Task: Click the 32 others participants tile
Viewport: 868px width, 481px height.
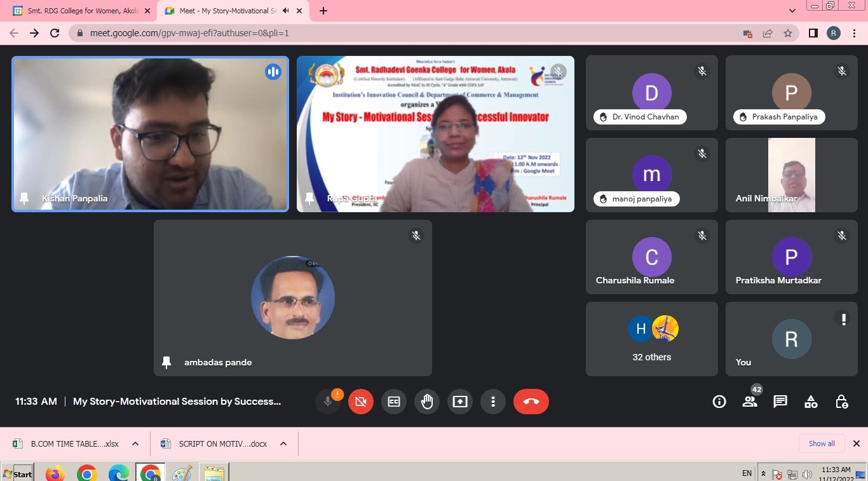Action: coord(651,339)
